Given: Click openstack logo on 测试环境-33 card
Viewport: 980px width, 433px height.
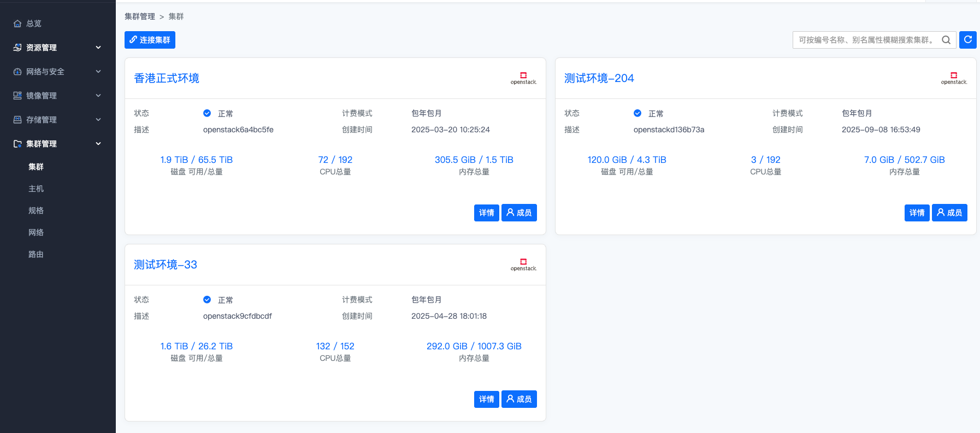Looking at the screenshot, I should tap(523, 265).
